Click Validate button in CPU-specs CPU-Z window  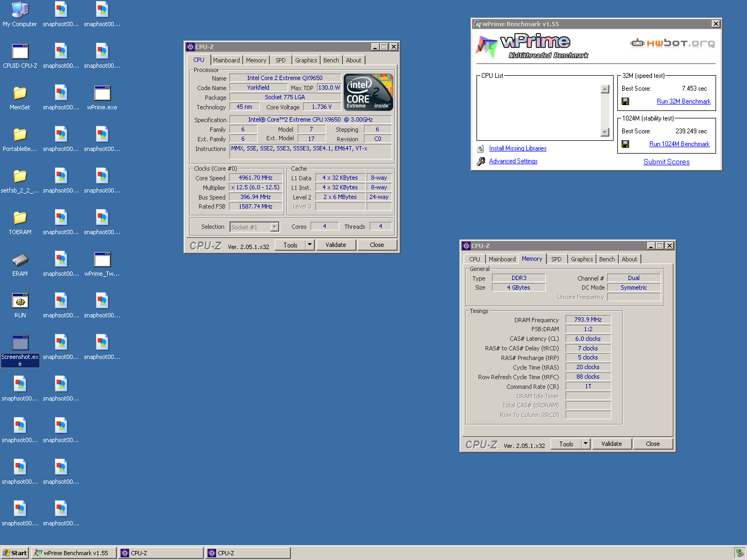(336, 245)
